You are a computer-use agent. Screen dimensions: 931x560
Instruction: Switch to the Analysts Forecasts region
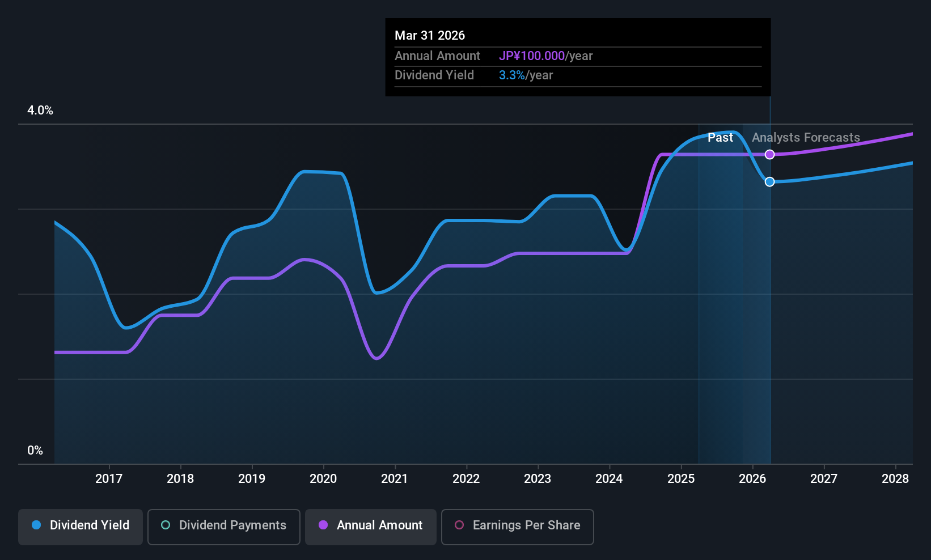click(x=806, y=137)
